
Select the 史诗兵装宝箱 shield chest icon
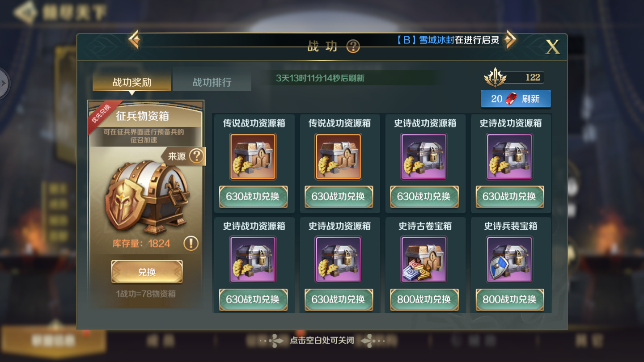[x=509, y=260]
